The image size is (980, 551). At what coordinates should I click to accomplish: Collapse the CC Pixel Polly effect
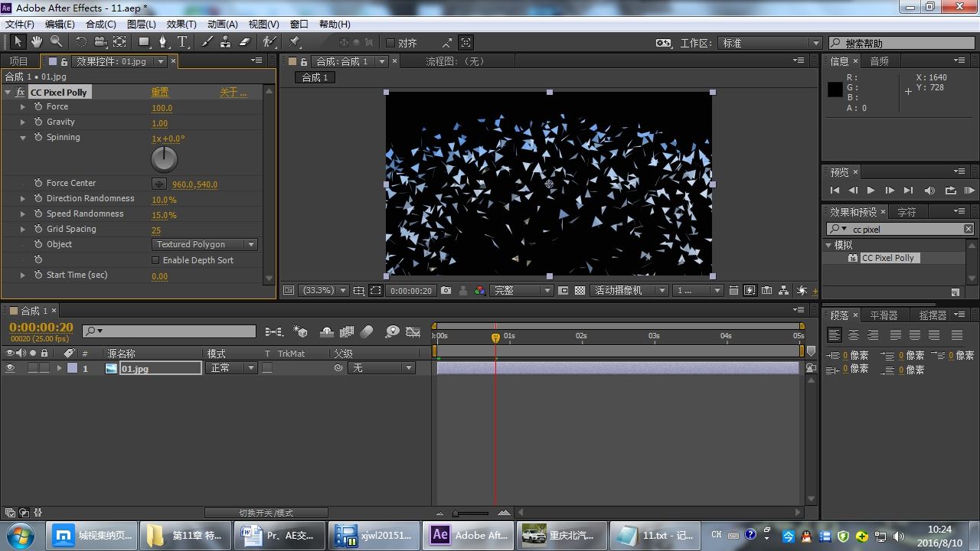pos(8,92)
